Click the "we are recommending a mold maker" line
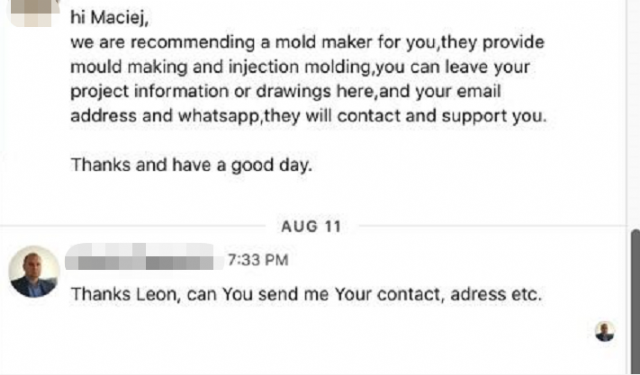This screenshot has width=640, height=375. [307, 43]
